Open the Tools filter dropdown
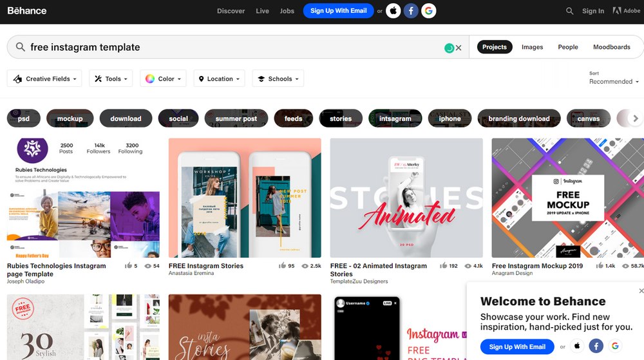 pyautogui.click(x=111, y=79)
